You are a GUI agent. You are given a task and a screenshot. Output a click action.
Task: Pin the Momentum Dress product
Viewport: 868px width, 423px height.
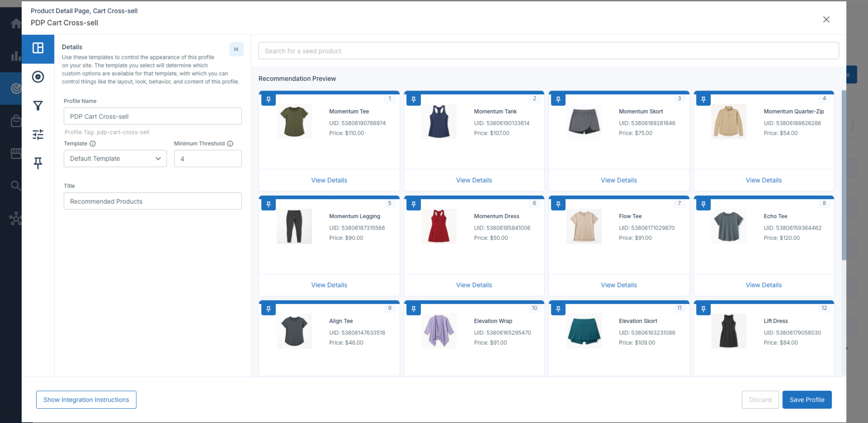point(414,205)
